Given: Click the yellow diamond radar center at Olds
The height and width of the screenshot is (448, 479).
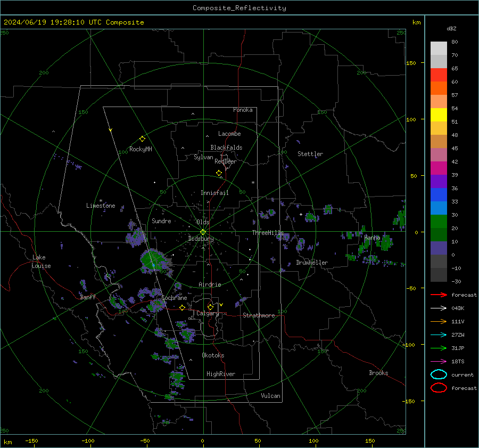Looking at the screenshot, I should [x=203, y=232].
